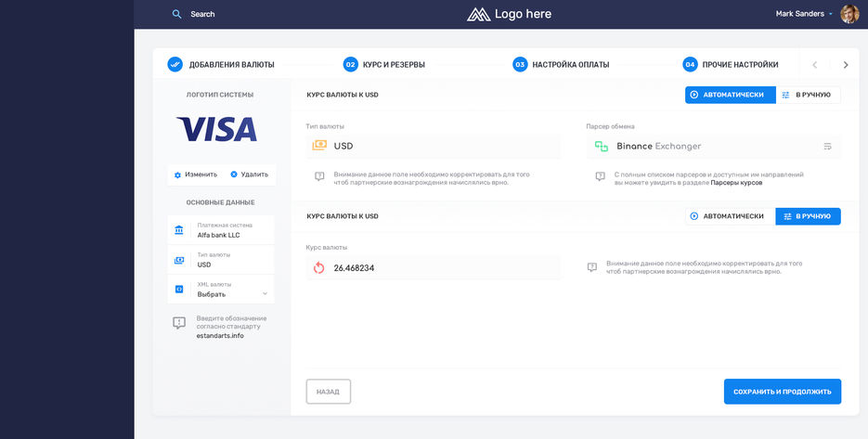Select Автоматически in the lower rate section
This screenshot has height=439, width=868.
click(731, 216)
